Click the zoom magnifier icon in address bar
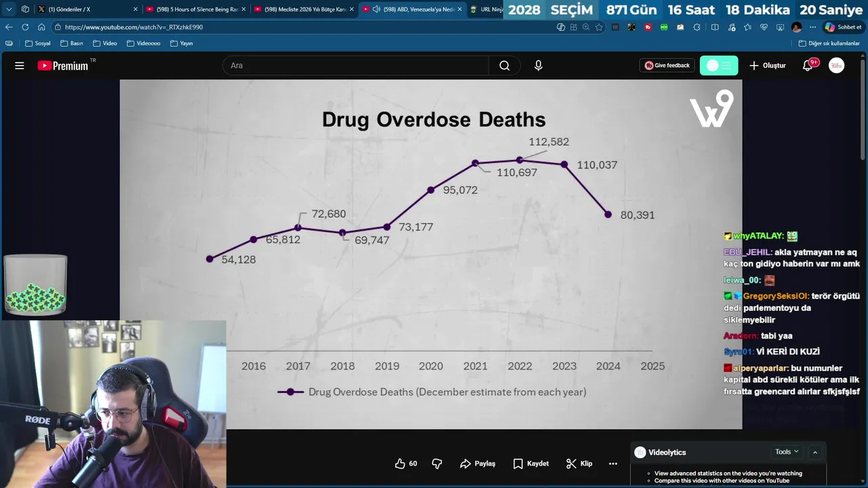The width and height of the screenshot is (868, 488). [x=586, y=27]
